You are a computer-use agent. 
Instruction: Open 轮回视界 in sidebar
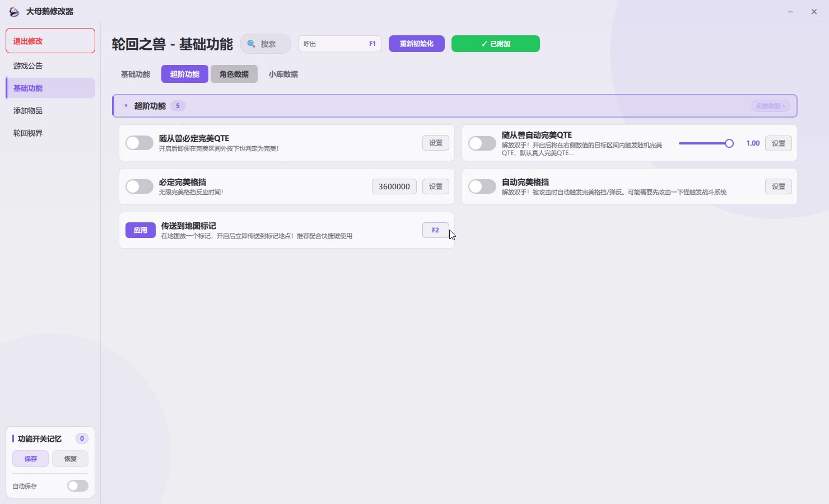point(50,133)
